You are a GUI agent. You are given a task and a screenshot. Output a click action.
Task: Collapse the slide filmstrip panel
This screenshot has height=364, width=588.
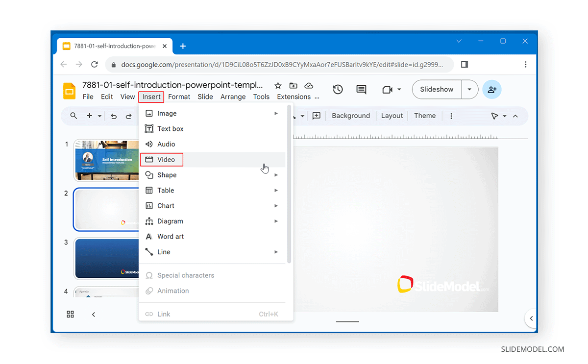[94, 314]
